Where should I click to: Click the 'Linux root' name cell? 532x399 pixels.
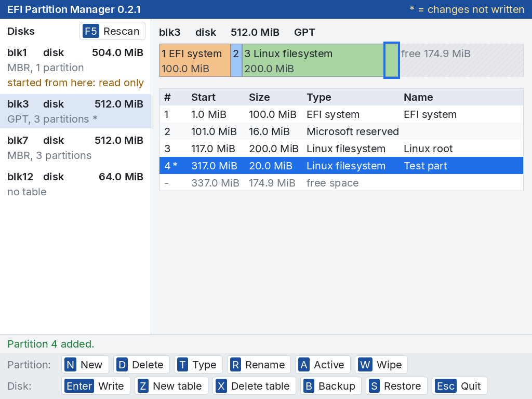[x=428, y=149]
